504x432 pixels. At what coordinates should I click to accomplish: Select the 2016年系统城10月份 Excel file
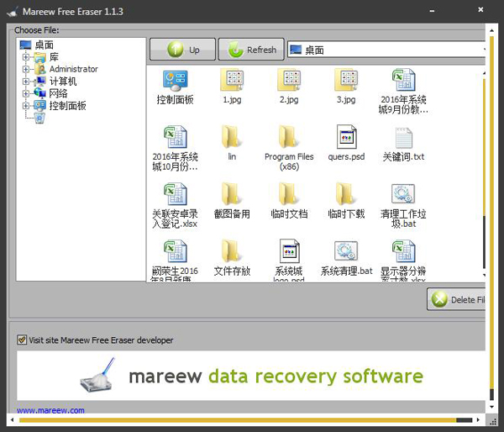[175, 148]
